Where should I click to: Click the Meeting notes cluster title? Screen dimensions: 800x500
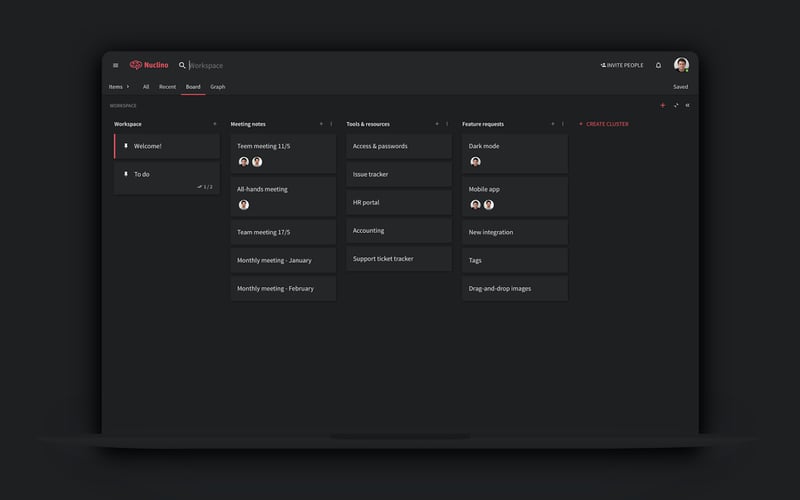pyautogui.click(x=248, y=124)
